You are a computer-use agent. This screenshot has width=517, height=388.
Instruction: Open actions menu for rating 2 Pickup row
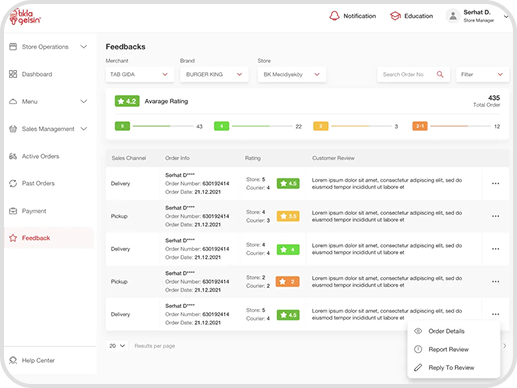[495, 281]
